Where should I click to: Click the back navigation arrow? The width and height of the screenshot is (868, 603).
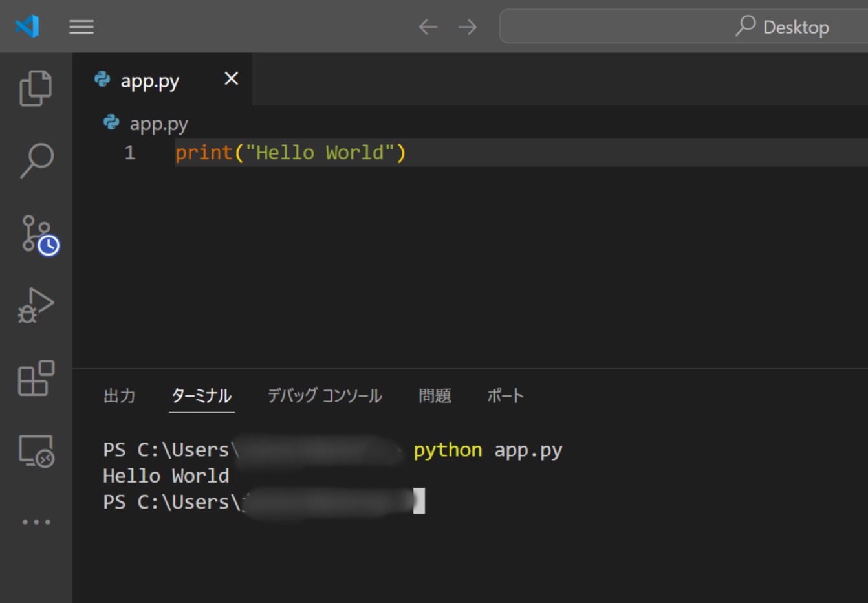pos(428,27)
